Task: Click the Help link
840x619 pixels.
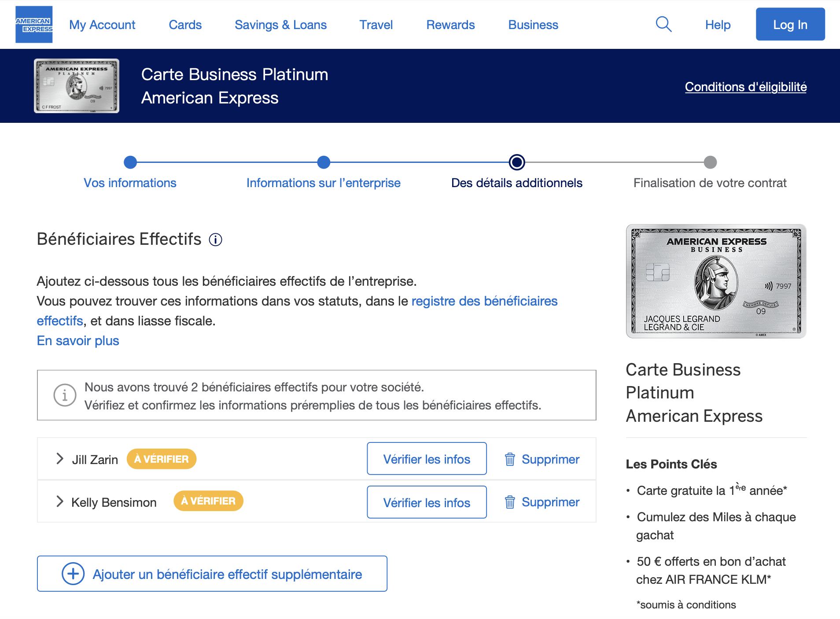Action: click(x=718, y=25)
